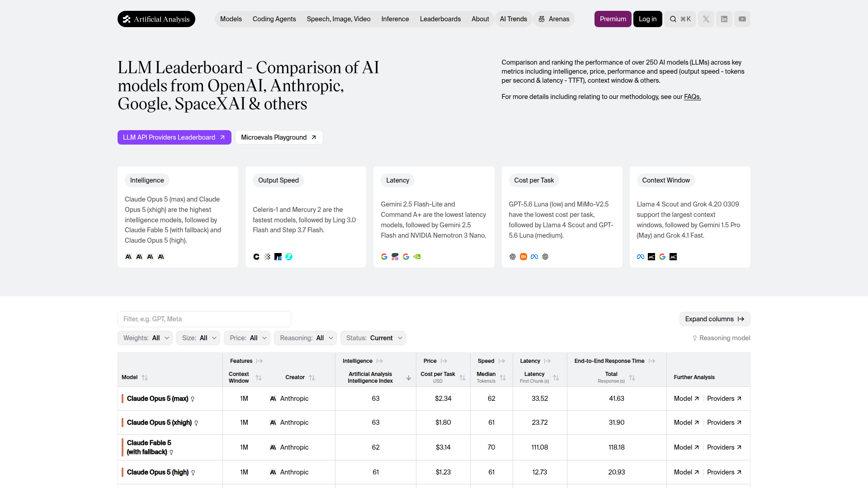
Task: Select the Latency summary tag
Action: tap(398, 180)
